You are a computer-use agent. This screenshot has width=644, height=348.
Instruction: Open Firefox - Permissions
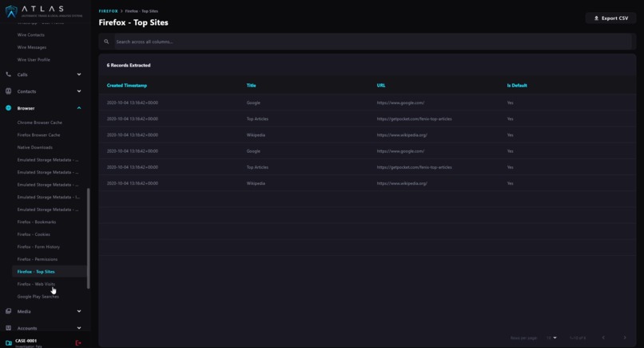point(38,259)
